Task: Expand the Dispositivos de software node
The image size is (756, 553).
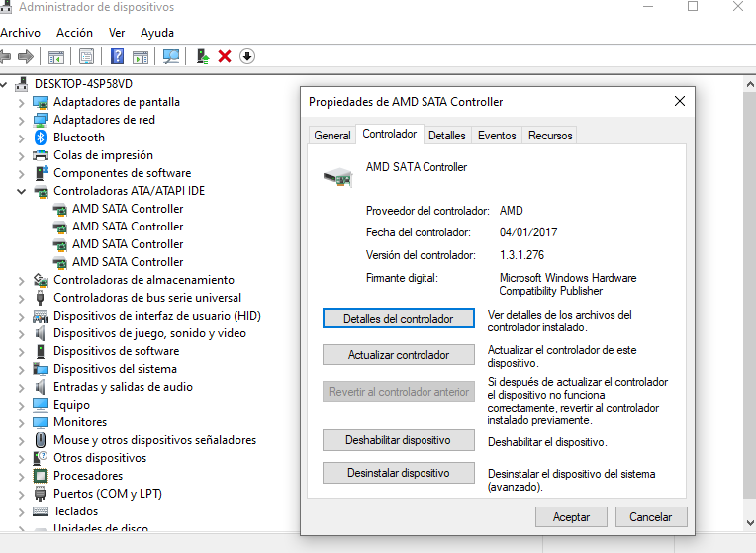Action: coord(21,352)
